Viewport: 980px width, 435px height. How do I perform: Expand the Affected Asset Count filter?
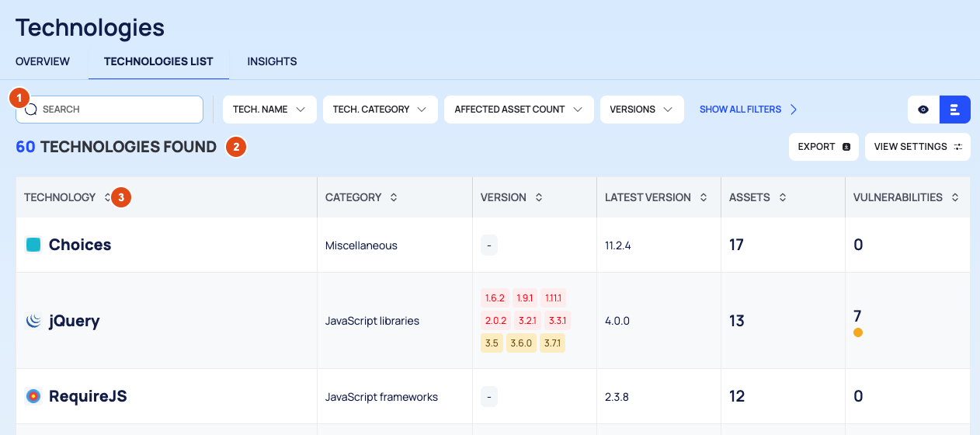(x=519, y=110)
